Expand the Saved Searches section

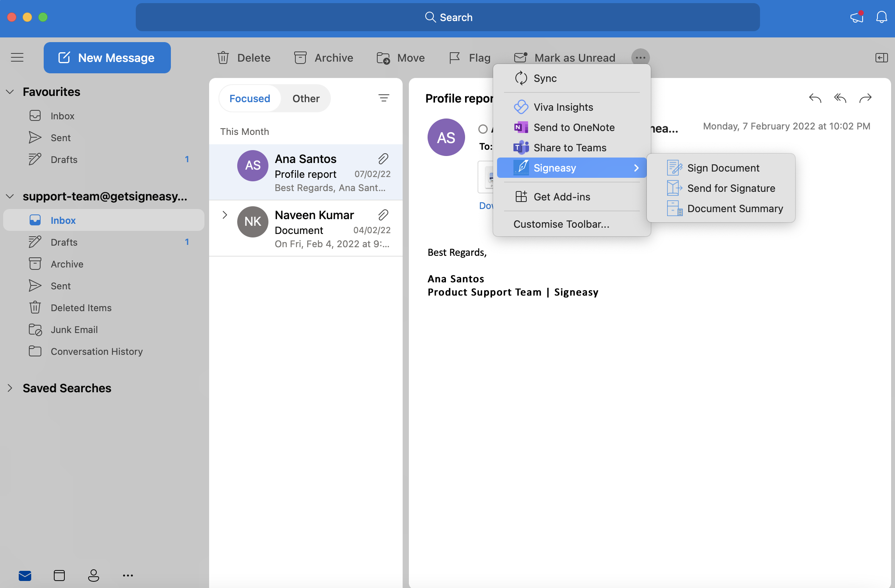pyautogui.click(x=10, y=388)
